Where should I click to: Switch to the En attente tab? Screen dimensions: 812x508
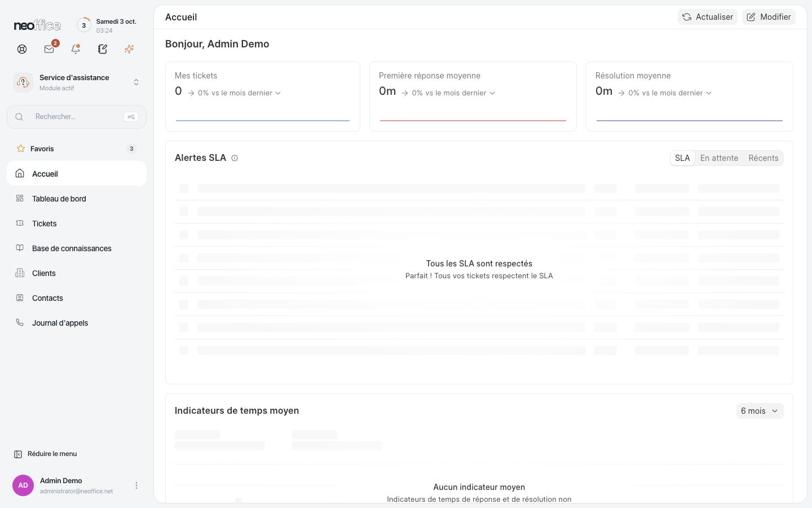click(719, 158)
